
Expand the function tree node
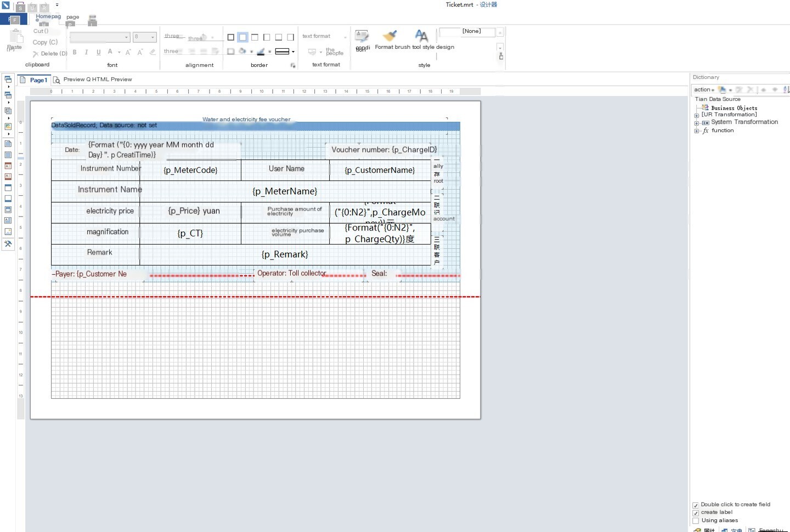[697, 131]
